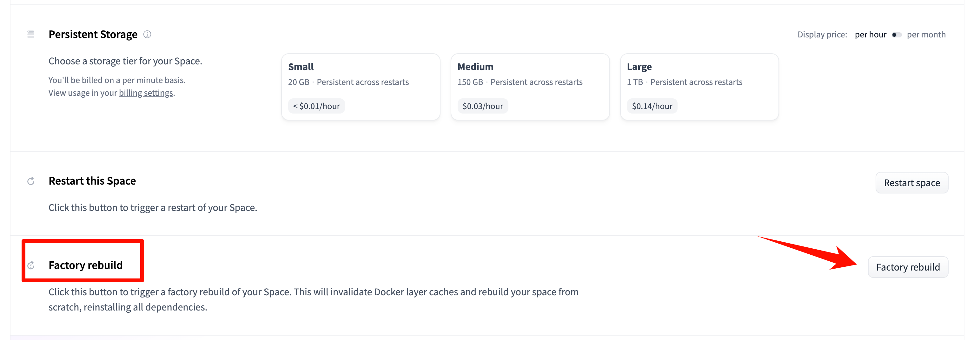This screenshot has height=340, width=980.
Task: Choose the Large 1 TB storage tier
Action: click(x=699, y=87)
